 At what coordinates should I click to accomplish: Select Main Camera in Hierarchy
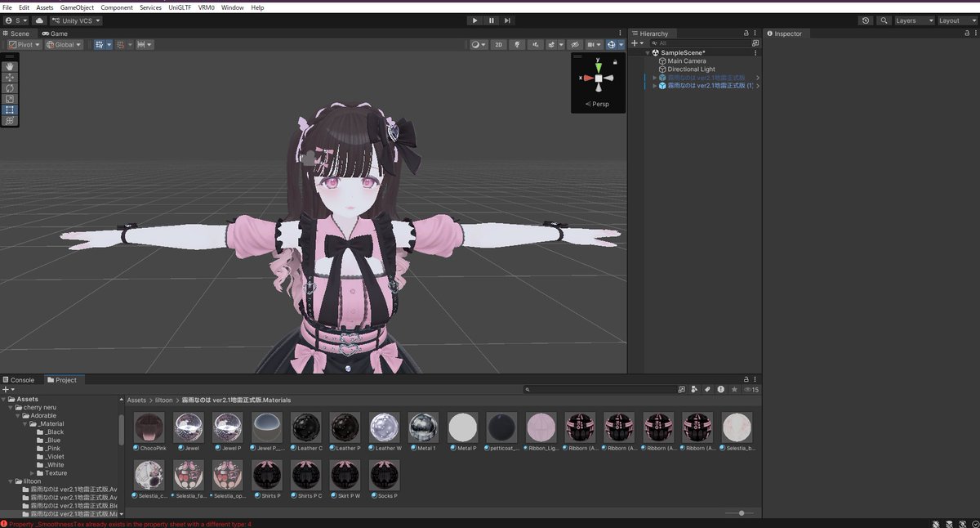[687, 61]
